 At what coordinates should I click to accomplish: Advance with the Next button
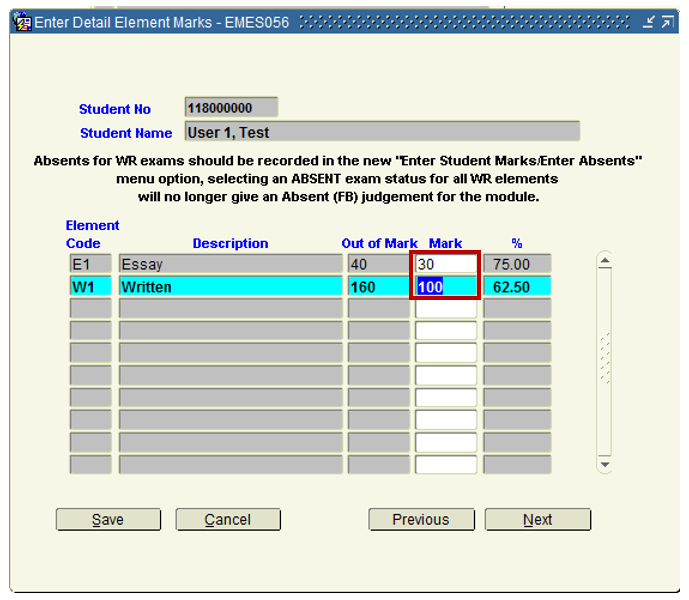[538, 520]
